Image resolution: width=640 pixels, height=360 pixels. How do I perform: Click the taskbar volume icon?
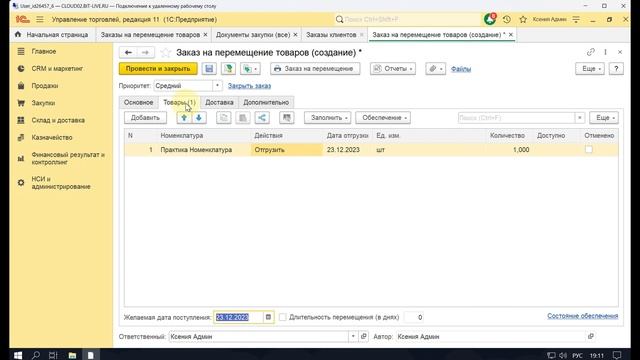click(563, 355)
